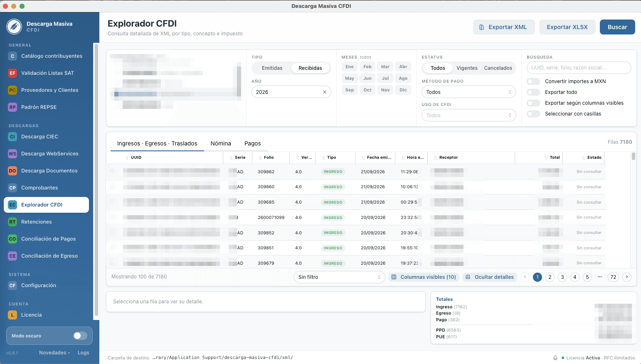Open Proveedores y Clientes PC icon

(x=12, y=90)
